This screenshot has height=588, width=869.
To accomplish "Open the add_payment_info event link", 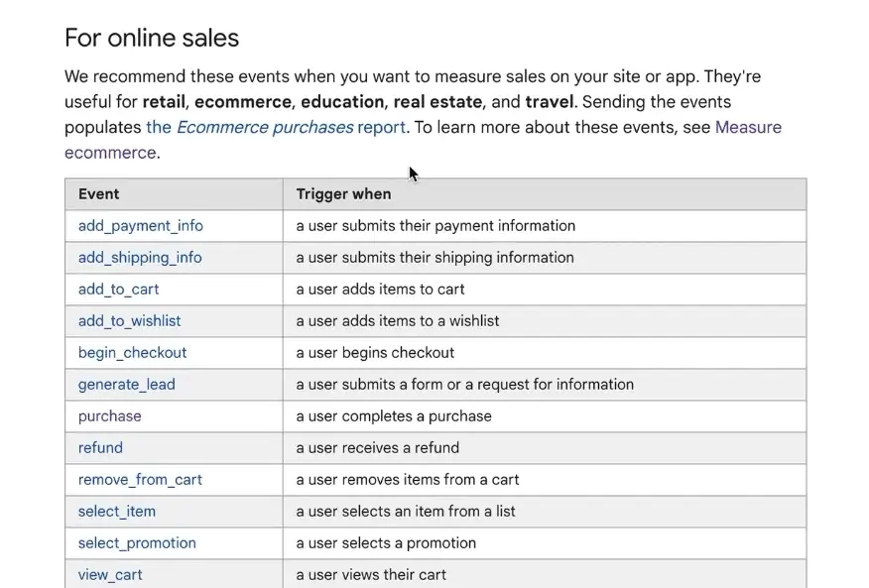I will coord(139,225).
